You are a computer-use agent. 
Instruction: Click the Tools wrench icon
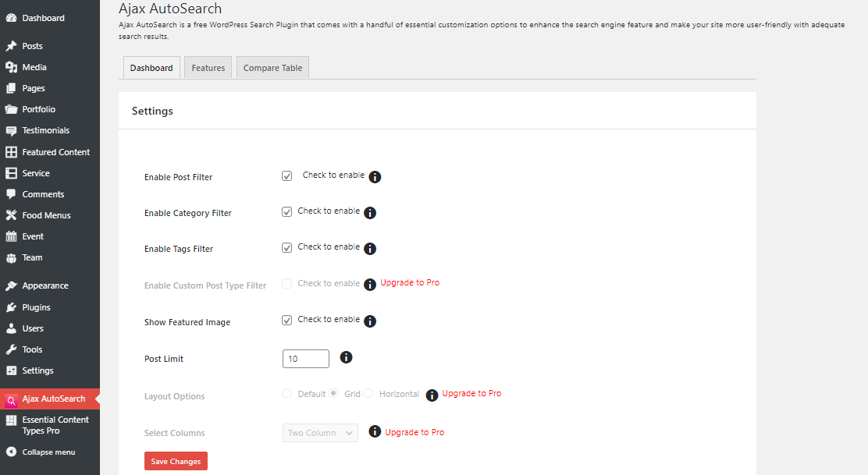pos(11,349)
